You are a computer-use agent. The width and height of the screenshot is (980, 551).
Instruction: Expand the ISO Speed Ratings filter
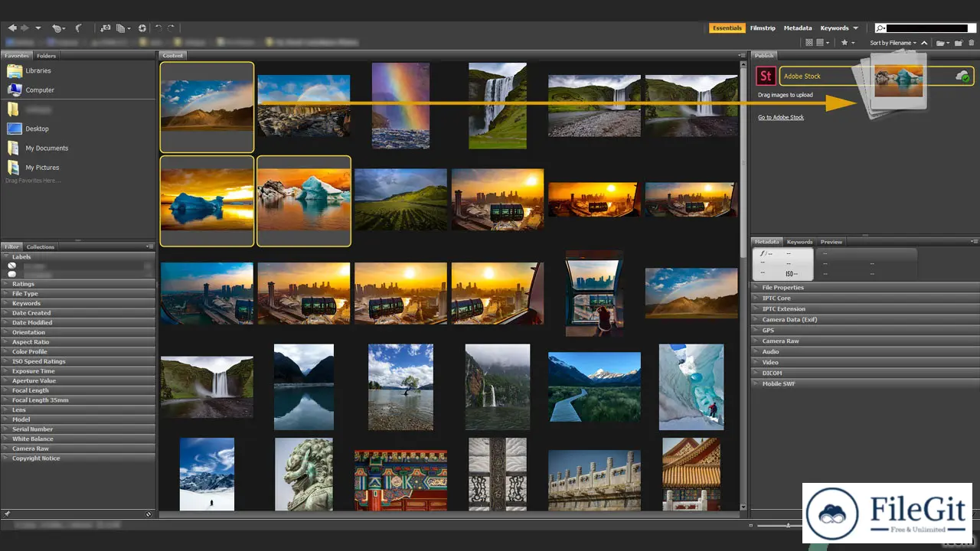pos(6,361)
